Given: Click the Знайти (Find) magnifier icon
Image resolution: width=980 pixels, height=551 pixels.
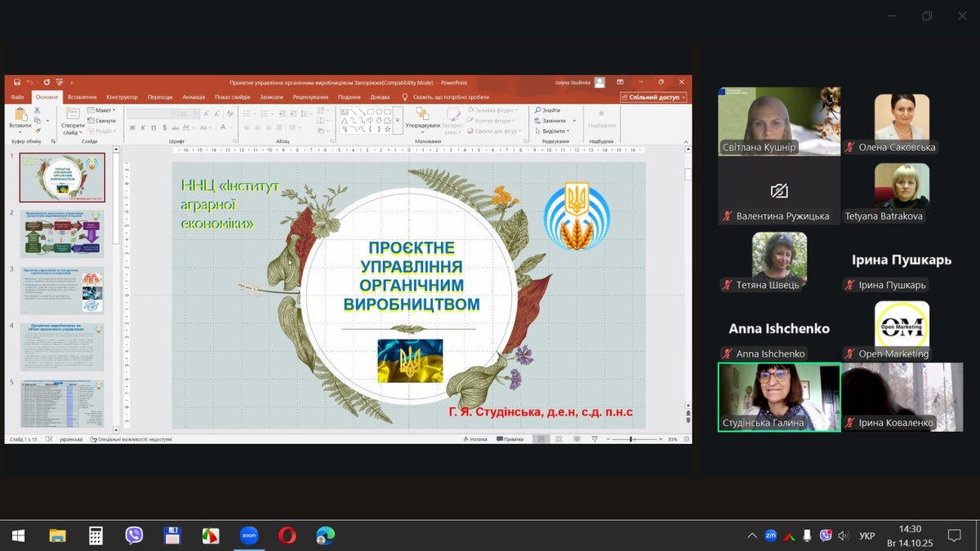Looking at the screenshot, I should (x=539, y=110).
